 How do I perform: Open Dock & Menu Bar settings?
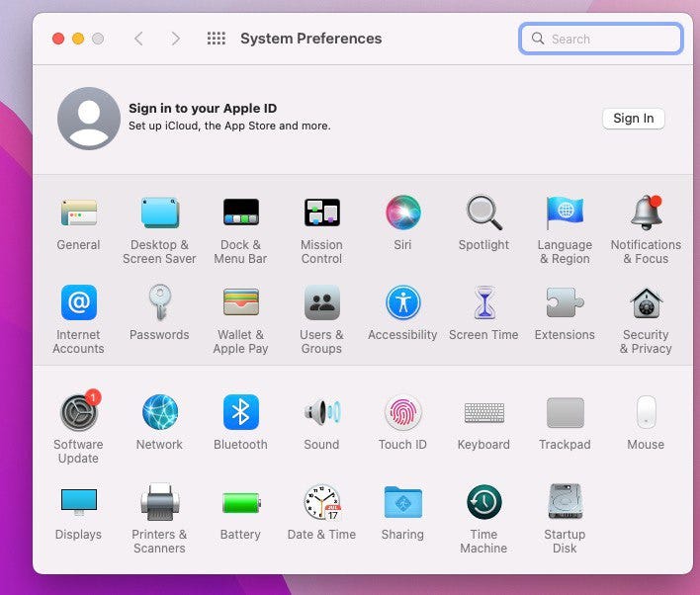[240, 212]
